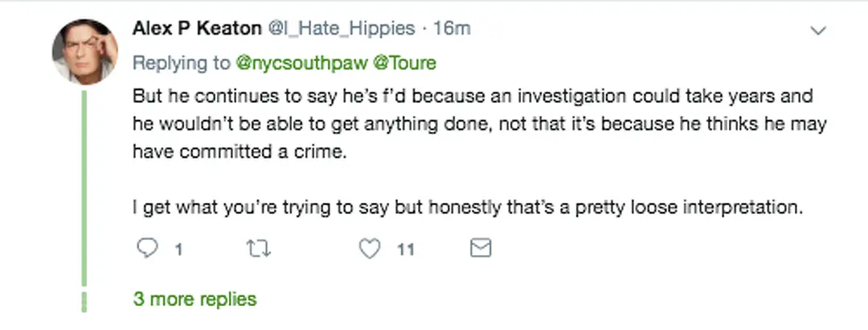868x330 pixels.
Task: Open the tweet options chevron menu
Action: tap(818, 31)
